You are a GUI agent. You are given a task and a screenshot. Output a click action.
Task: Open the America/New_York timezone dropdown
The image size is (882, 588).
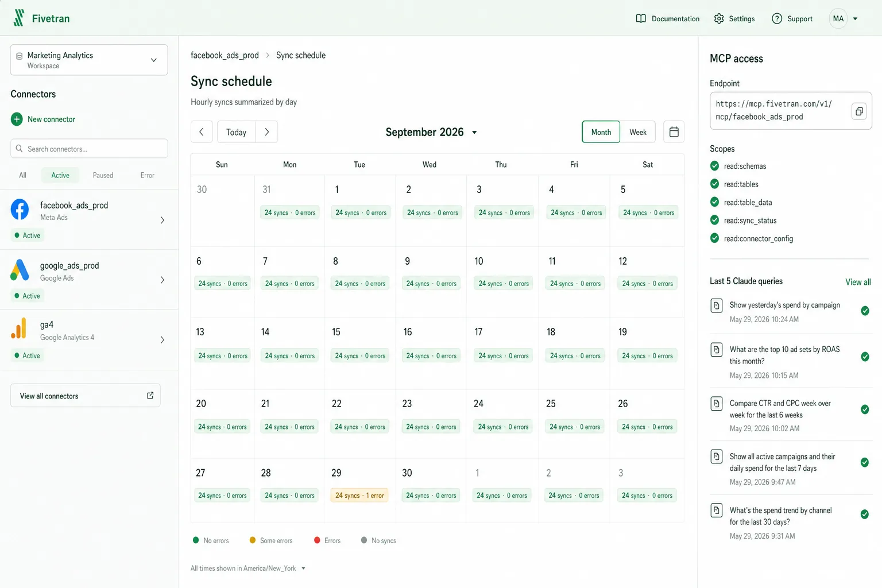click(x=248, y=568)
